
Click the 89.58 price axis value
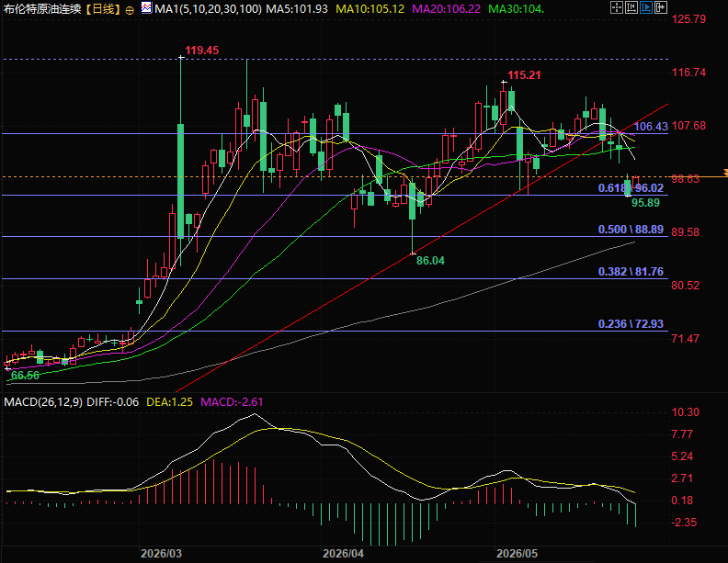point(686,231)
